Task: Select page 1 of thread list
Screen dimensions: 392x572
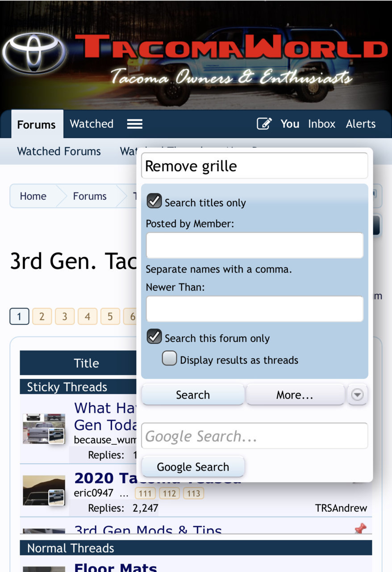Action: [x=19, y=316]
